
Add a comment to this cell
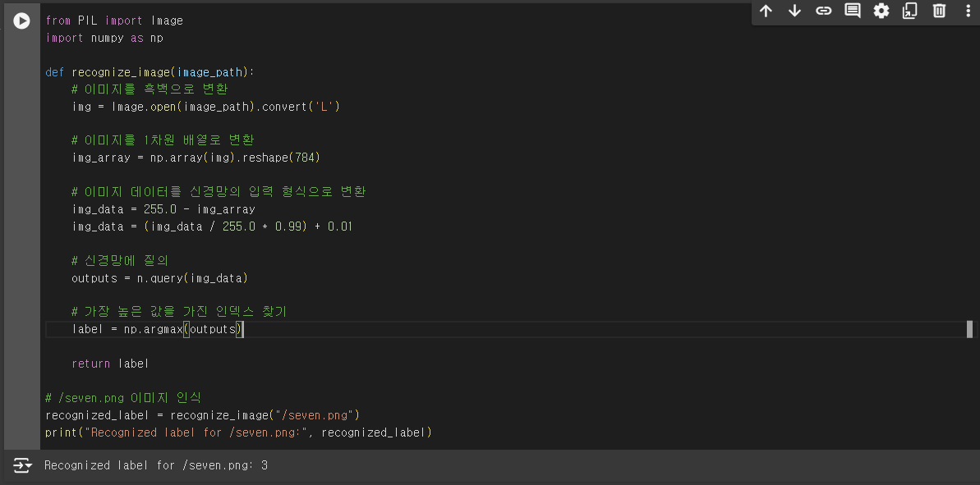pyautogui.click(x=853, y=11)
